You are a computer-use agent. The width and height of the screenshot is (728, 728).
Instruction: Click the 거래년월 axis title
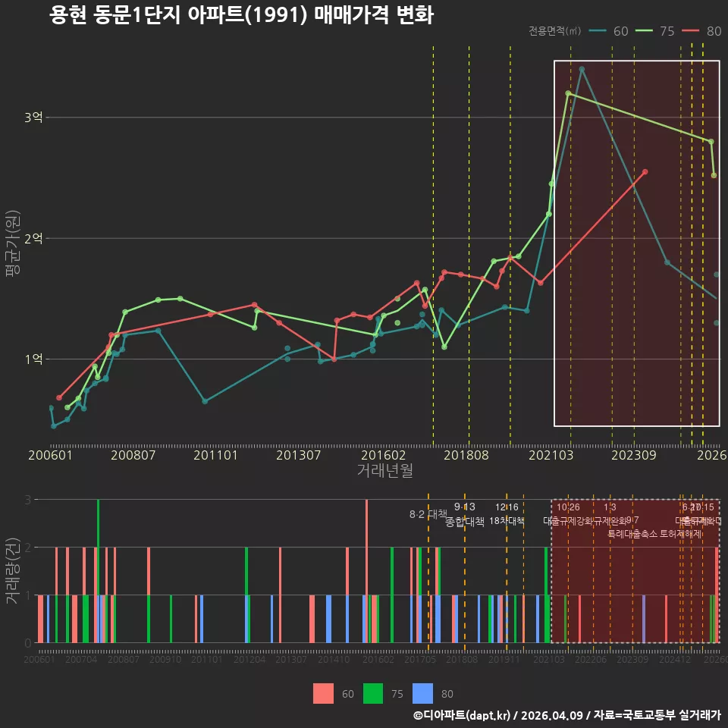coord(385,470)
